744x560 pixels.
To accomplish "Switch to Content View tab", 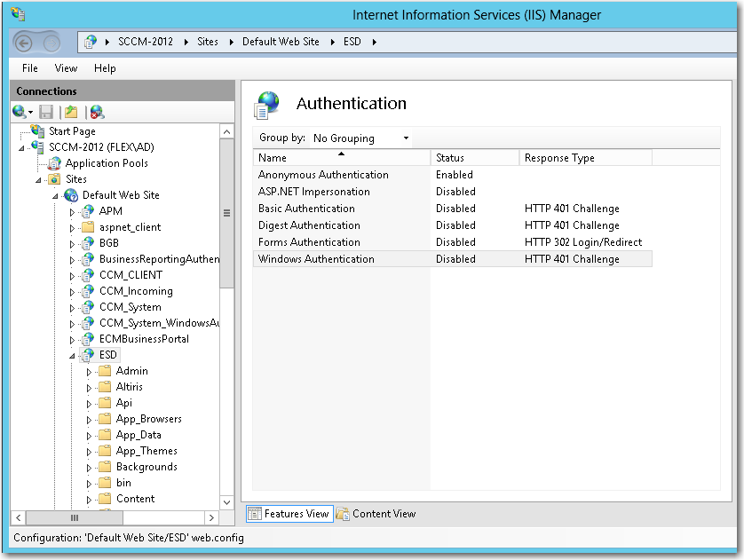I will click(376, 514).
